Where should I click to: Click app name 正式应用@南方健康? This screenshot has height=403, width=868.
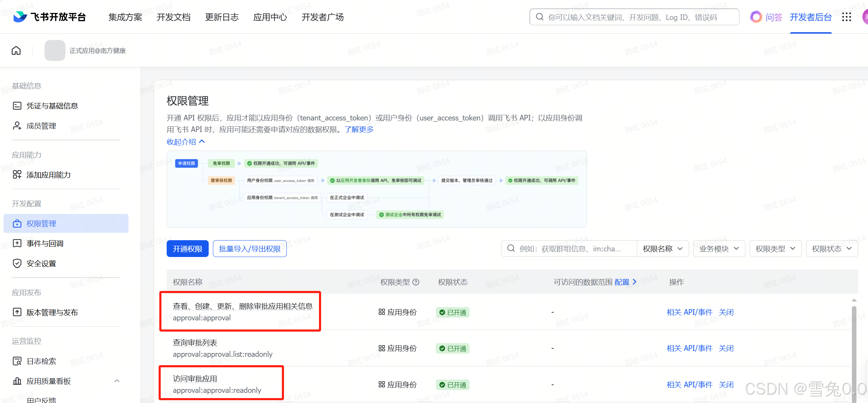(98, 51)
